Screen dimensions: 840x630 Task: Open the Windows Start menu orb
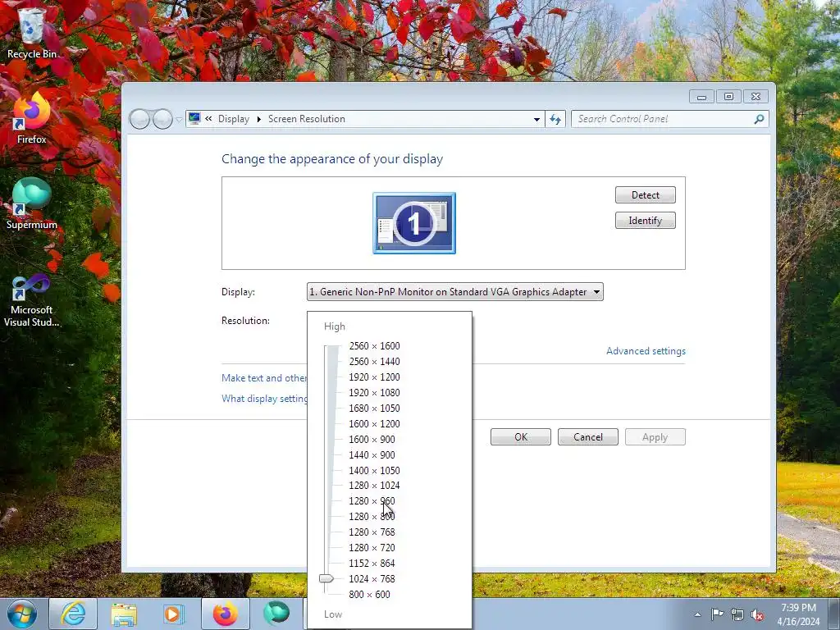pos(22,614)
